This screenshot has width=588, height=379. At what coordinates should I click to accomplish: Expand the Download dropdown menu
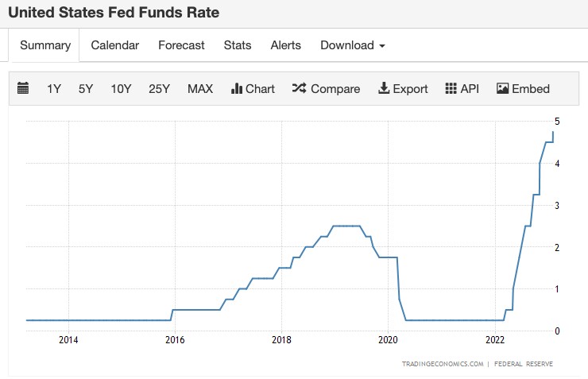(x=353, y=45)
